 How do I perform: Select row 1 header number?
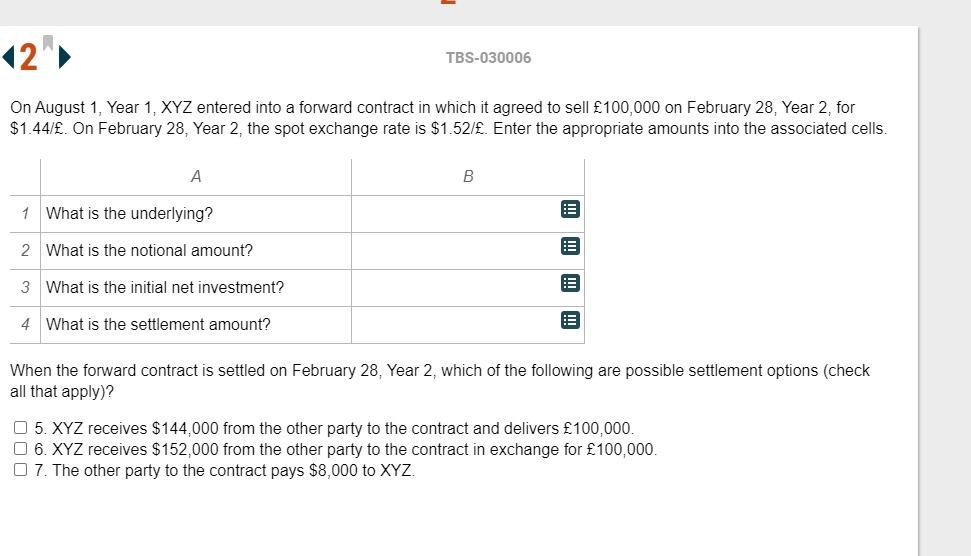pyautogui.click(x=25, y=213)
